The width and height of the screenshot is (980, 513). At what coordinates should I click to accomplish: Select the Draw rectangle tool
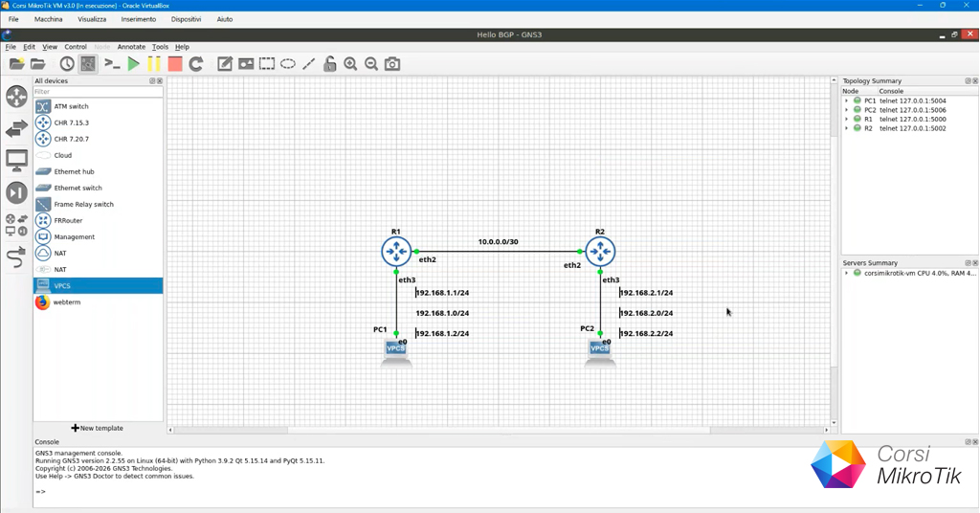click(267, 64)
